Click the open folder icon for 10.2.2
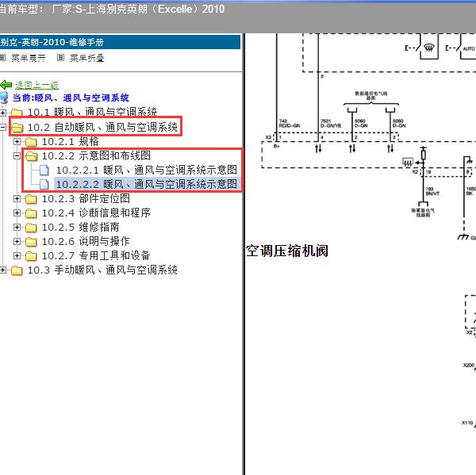This screenshot has width=476, height=475. tap(31, 156)
